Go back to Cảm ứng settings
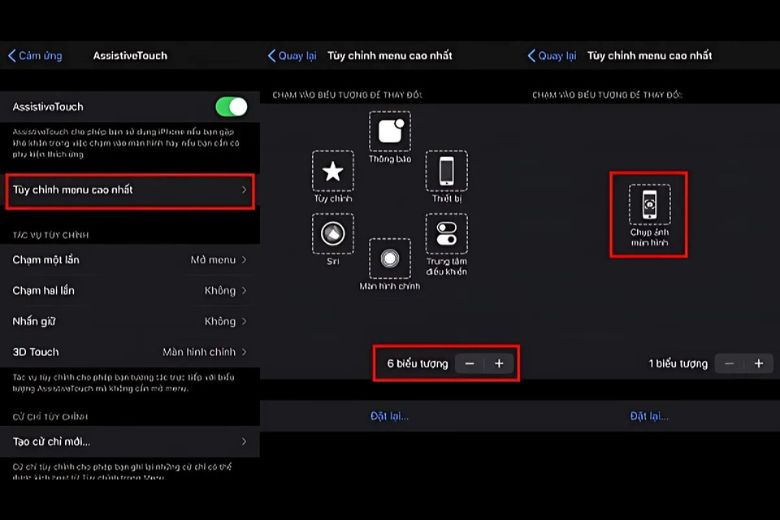This screenshot has width=780, height=520. (35, 56)
